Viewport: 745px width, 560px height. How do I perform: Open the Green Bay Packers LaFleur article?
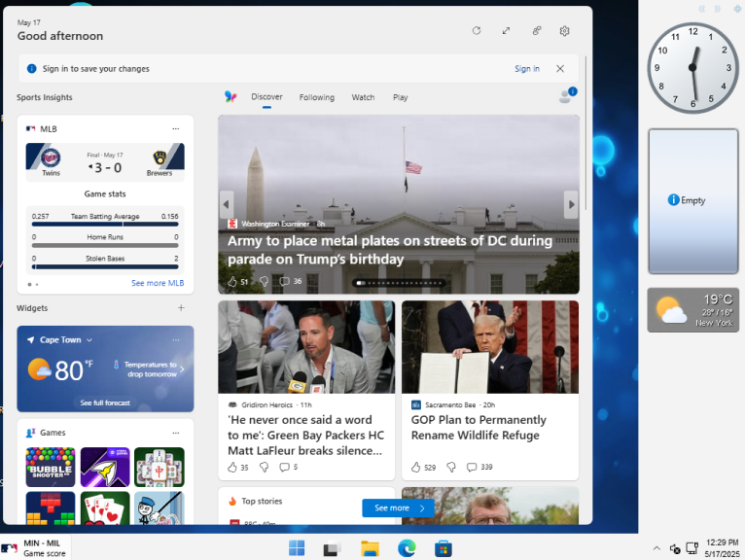[x=305, y=436]
